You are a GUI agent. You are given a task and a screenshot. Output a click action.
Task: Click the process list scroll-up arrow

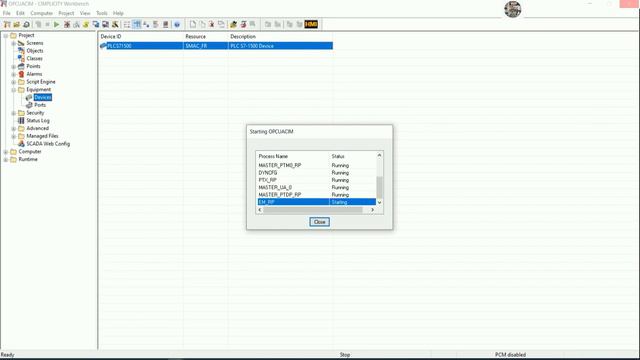click(379, 156)
